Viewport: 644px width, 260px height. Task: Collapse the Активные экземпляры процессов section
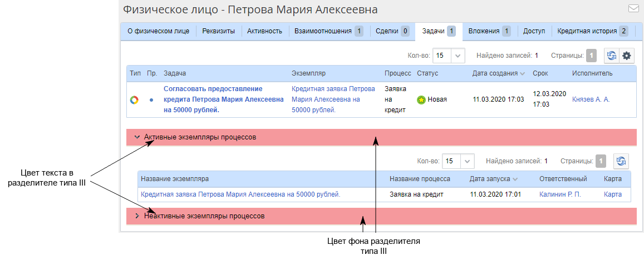point(137,137)
